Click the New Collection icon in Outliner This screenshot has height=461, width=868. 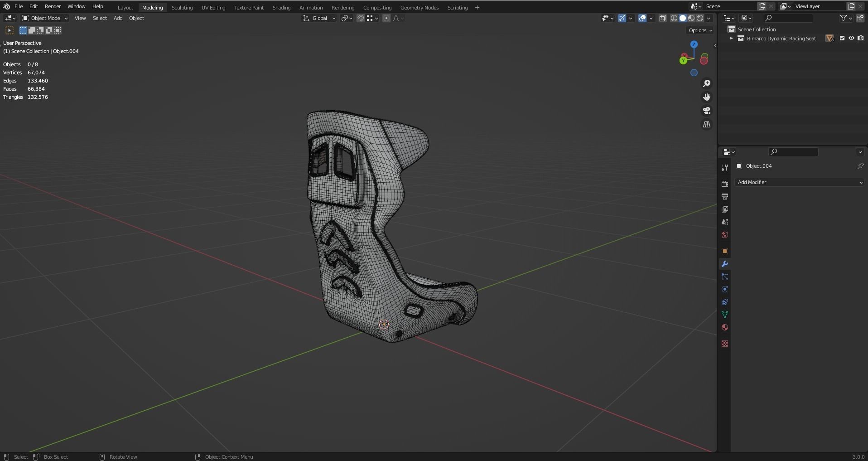point(860,18)
